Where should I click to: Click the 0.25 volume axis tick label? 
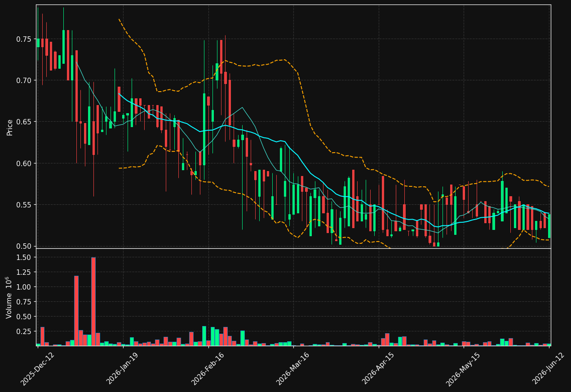point(25,331)
